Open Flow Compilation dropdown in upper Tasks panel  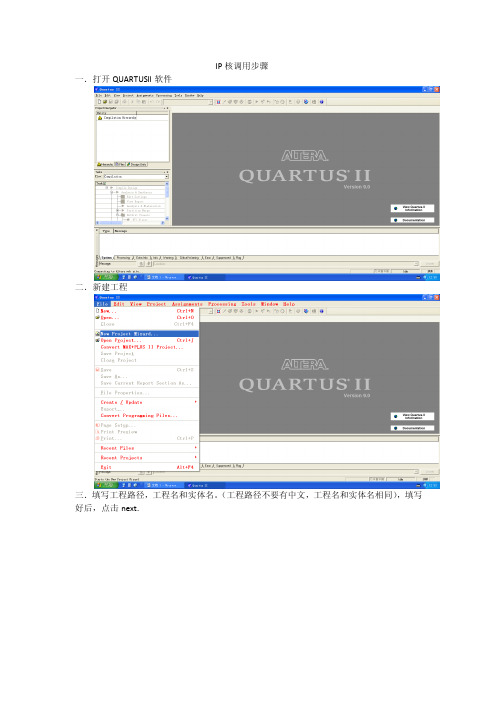[167, 177]
